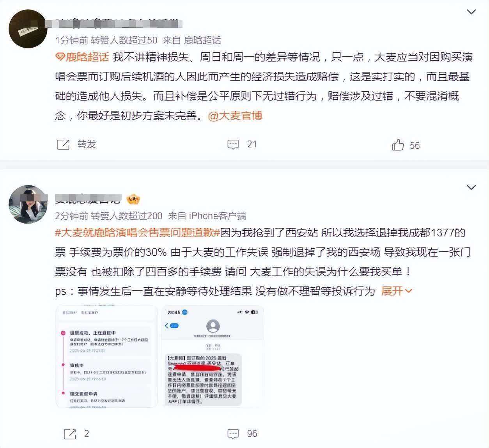Viewport: 489px width, 448px height.
Task: Open the first post's chevron options menu
Action: [x=471, y=12]
